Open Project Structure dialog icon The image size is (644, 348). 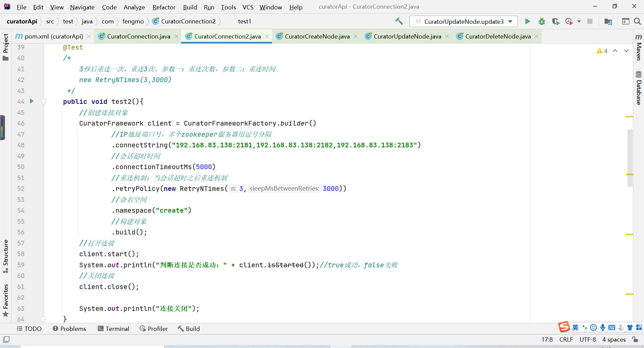pos(608,21)
